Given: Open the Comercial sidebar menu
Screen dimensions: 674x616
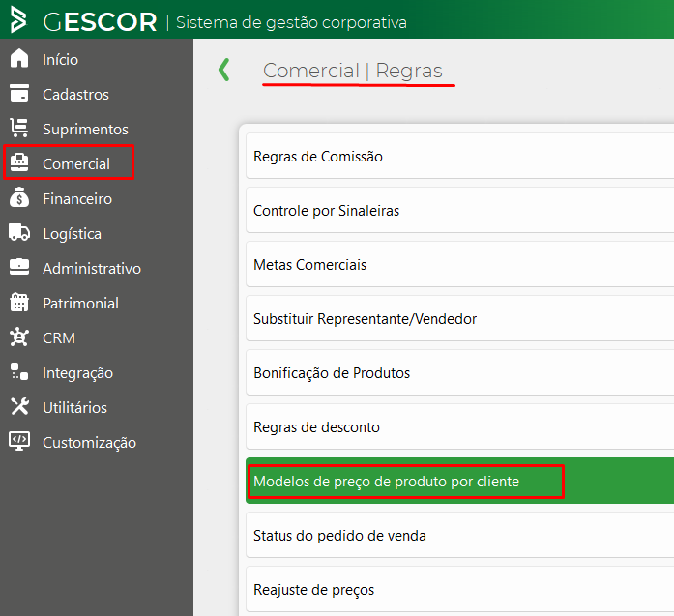Looking at the screenshot, I should (x=69, y=162).
